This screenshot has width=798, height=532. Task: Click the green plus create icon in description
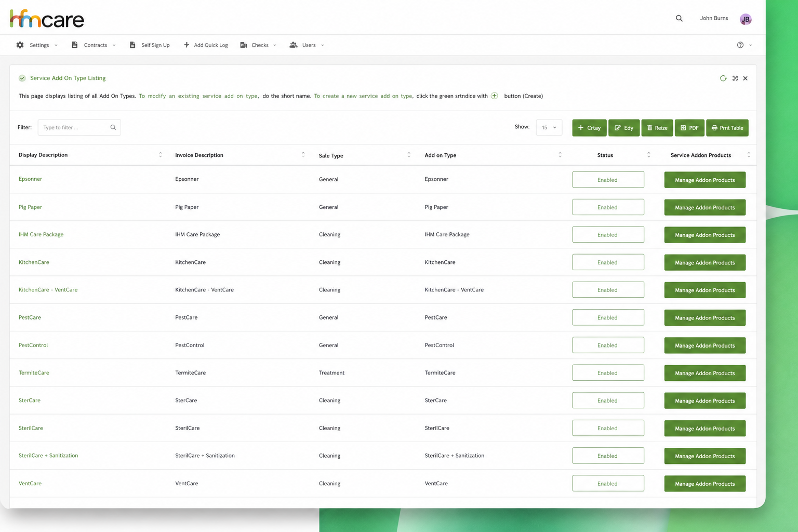point(495,96)
